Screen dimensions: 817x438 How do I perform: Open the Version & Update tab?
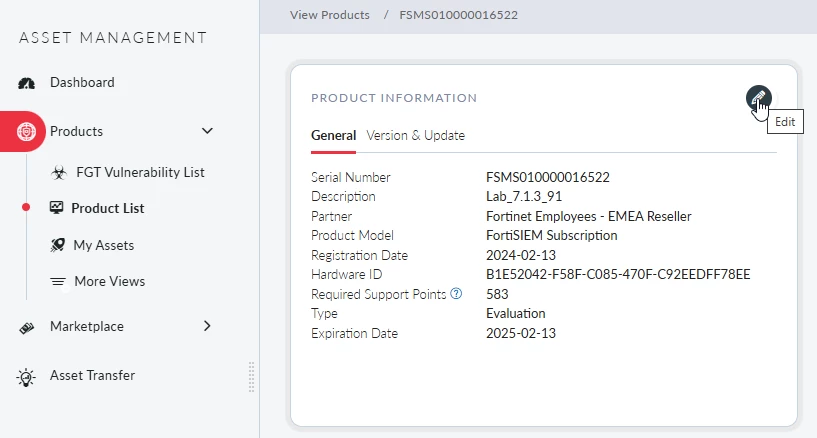click(x=415, y=135)
